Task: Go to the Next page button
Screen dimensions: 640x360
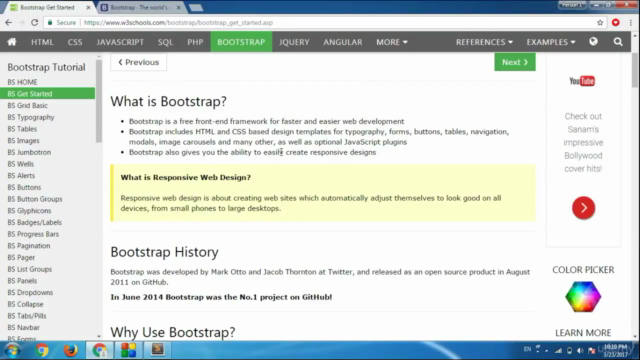Action: pyautogui.click(x=515, y=62)
